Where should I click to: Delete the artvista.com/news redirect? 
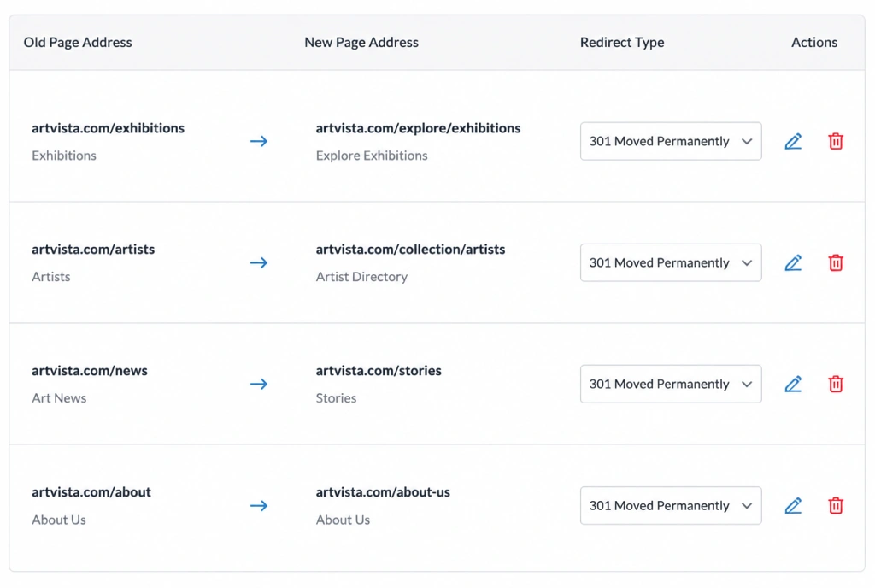click(836, 384)
